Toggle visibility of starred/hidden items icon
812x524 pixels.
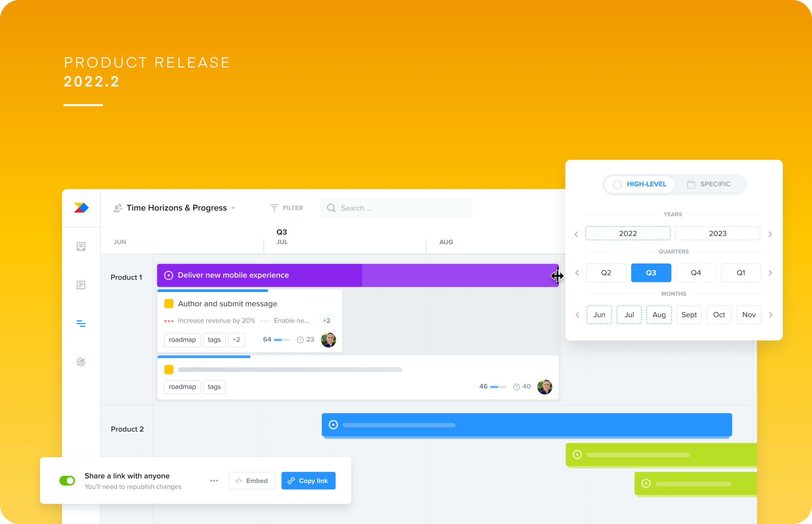point(81,361)
